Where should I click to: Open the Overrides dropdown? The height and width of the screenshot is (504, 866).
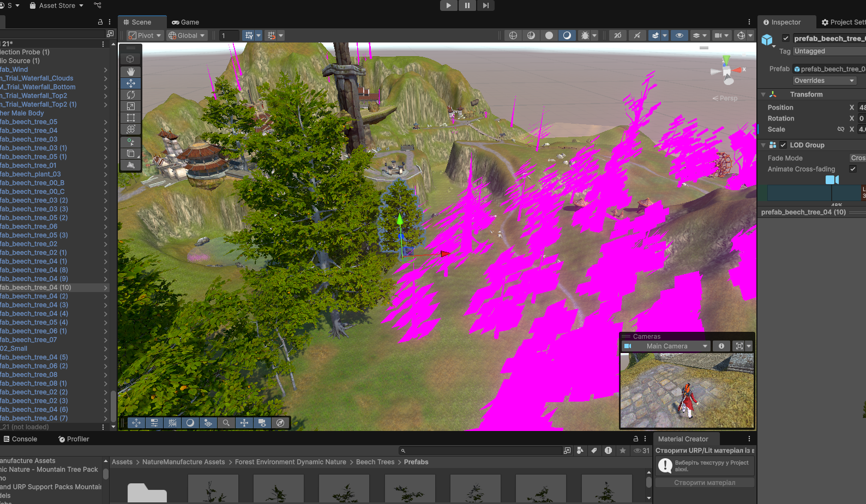(x=825, y=81)
